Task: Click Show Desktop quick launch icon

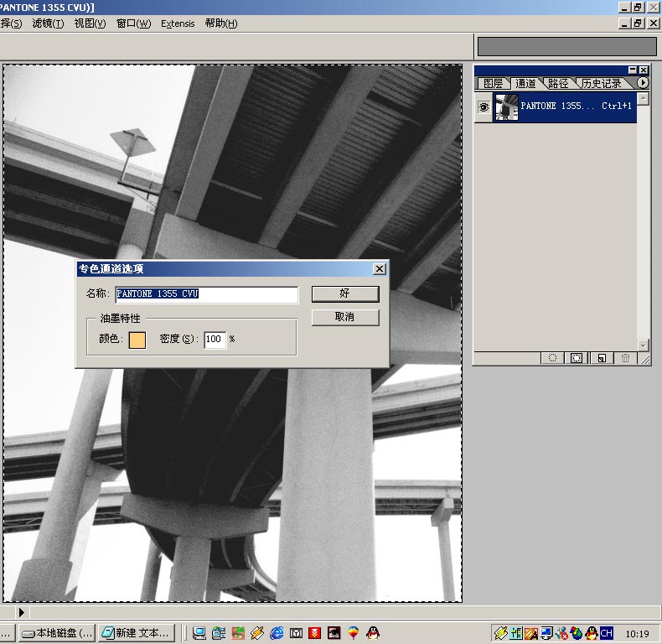Action: pos(199,632)
